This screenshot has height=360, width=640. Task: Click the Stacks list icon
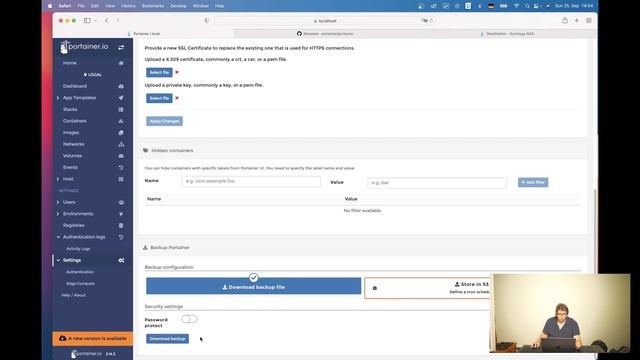click(121, 109)
